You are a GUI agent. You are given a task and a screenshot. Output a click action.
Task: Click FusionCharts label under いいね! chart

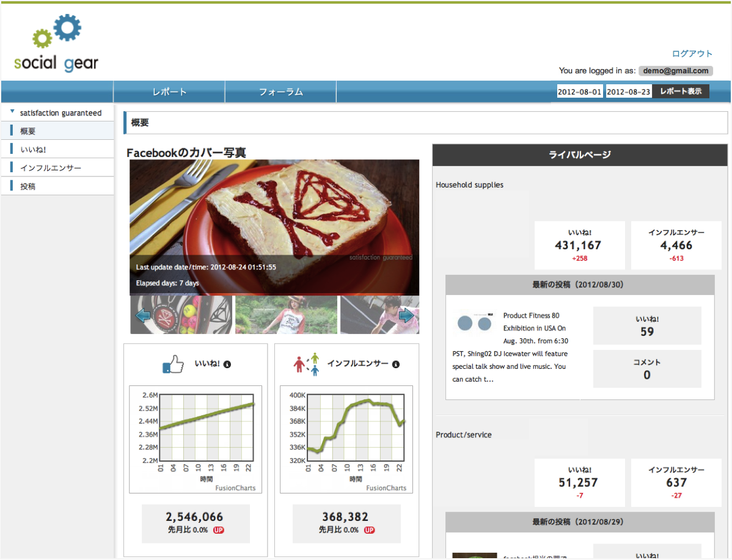click(x=235, y=488)
